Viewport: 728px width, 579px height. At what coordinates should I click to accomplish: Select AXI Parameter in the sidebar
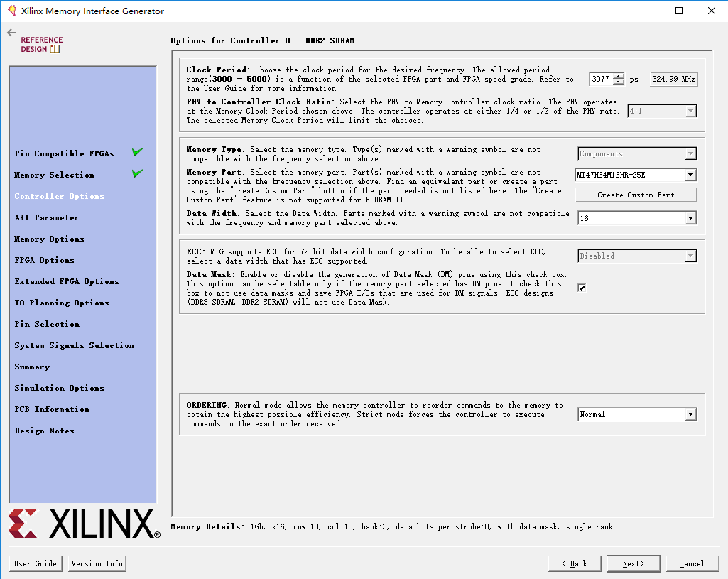[x=46, y=217]
